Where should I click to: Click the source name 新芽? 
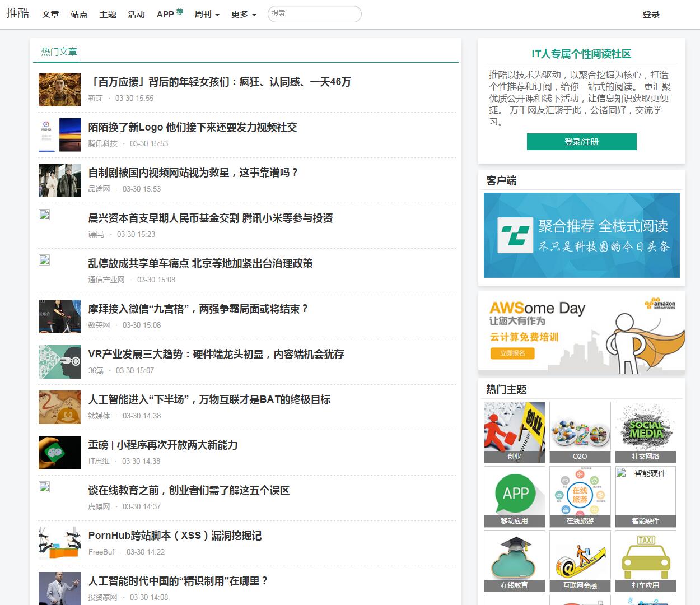pos(95,98)
